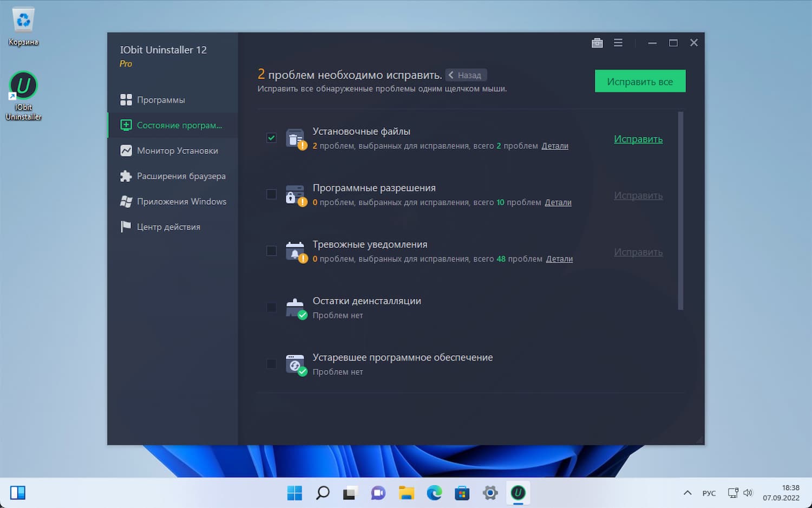Click the green Исправить все button
The width and height of the screenshot is (812, 508).
[640, 81]
